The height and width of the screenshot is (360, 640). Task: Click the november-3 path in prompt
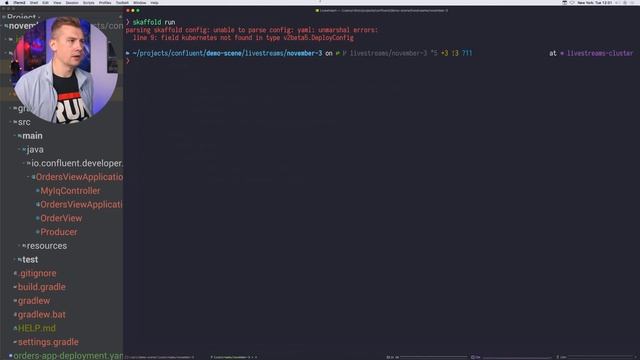[x=304, y=53]
